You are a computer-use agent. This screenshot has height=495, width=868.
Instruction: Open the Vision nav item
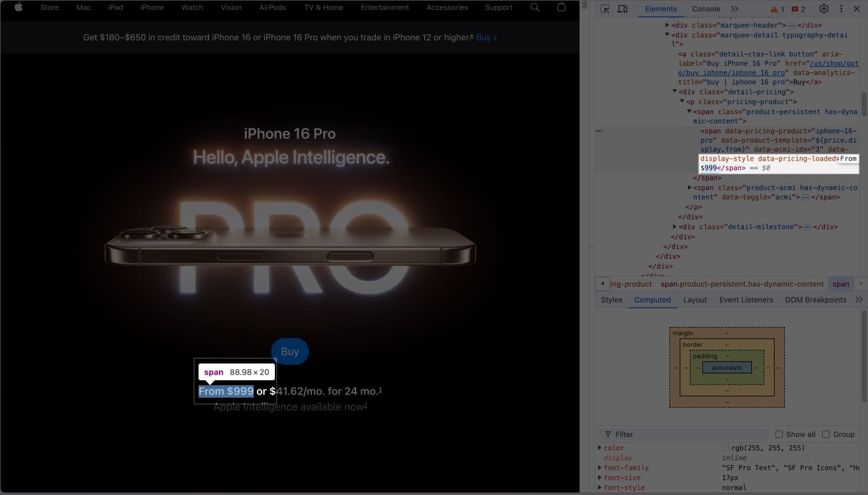coord(231,7)
